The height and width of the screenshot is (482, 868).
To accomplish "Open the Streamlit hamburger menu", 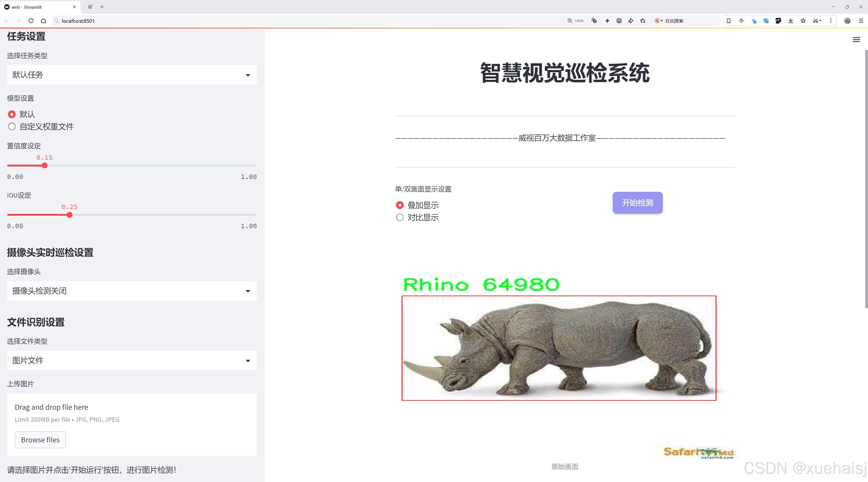I will 856,40.
